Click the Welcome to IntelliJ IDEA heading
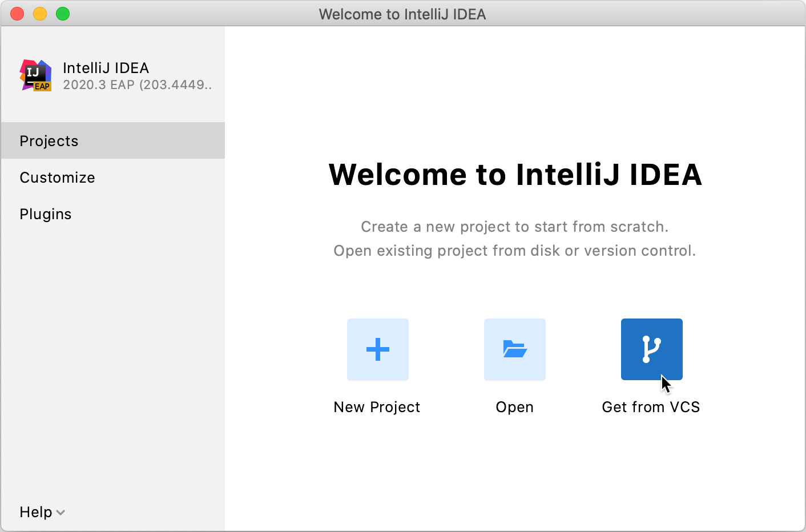This screenshot has height=532, width=806. pos(515,174)
